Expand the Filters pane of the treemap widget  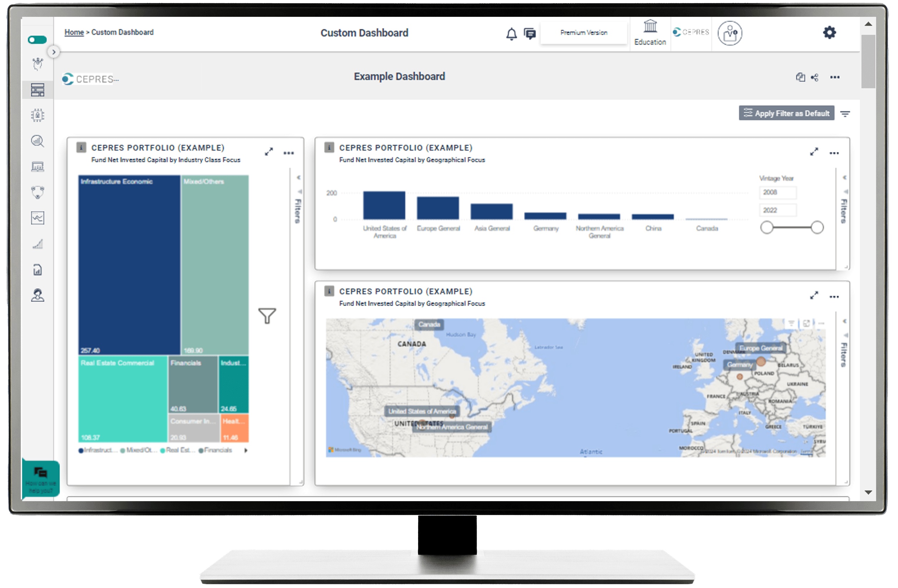[x=299, y=178]
